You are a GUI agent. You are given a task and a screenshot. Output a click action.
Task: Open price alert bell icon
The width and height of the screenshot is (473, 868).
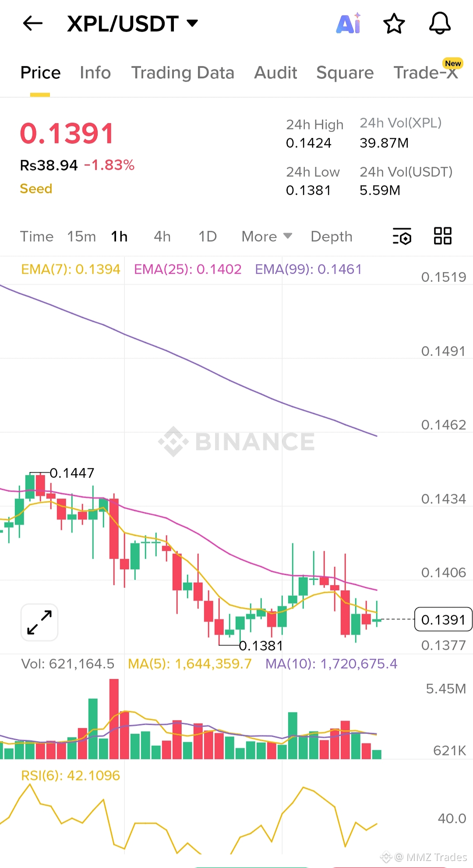440,23
